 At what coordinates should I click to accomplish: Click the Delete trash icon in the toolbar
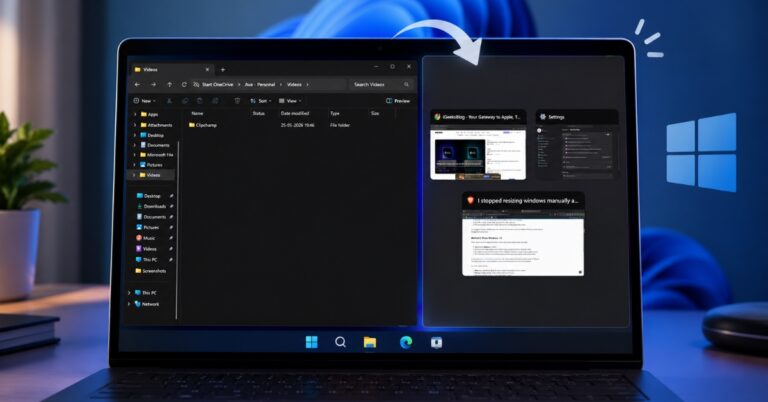tap(237, 101)
